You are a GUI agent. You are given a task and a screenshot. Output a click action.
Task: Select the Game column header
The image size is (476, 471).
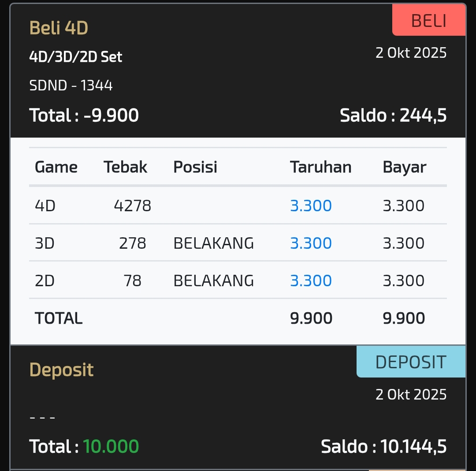coord(56,167)
